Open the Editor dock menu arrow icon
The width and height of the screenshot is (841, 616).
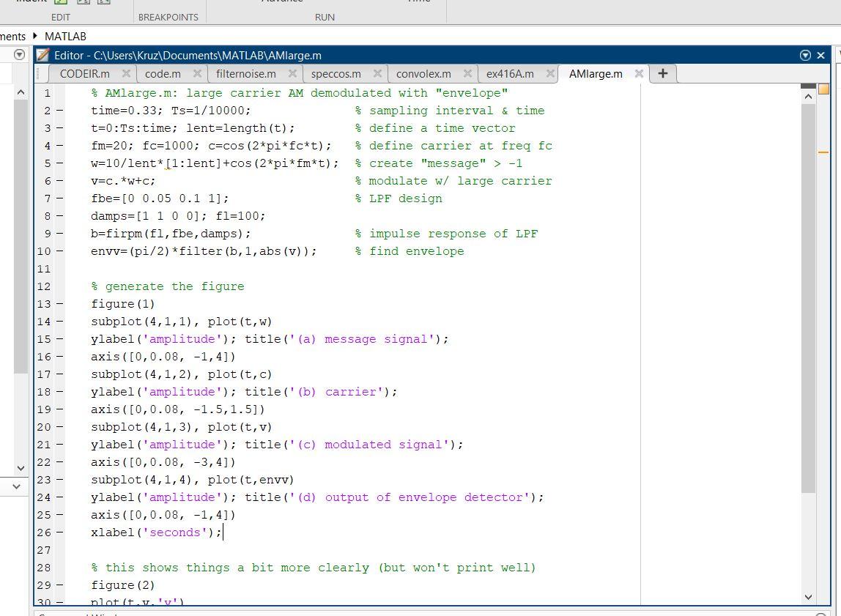pyautogui.click(x=805, y=55)
